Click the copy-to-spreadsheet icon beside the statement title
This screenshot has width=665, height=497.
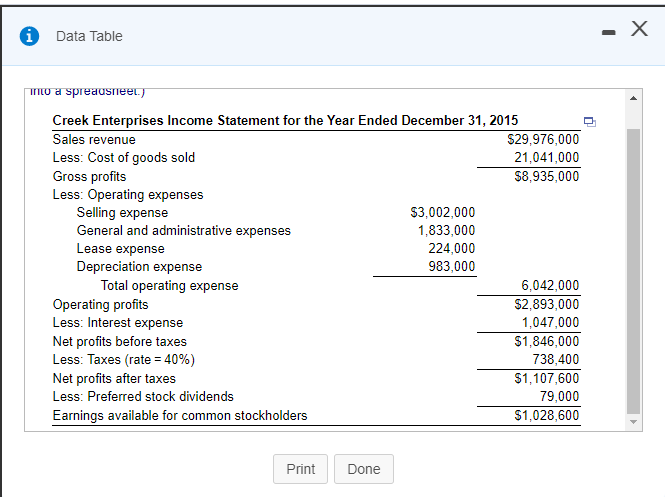point(590,122)
